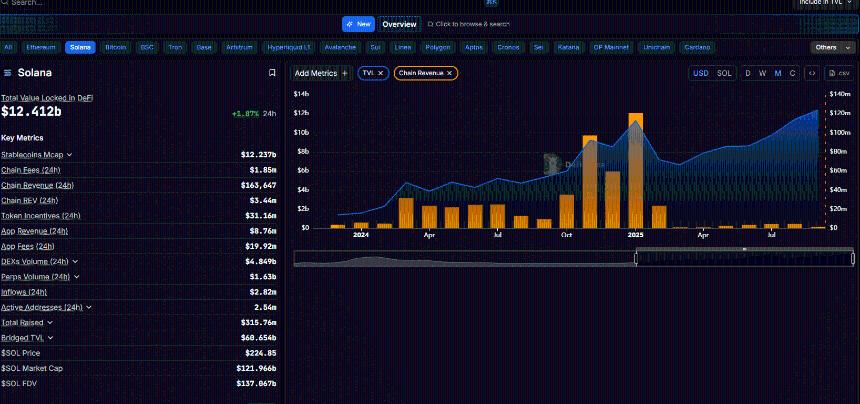Viewport: 860px width, 404px height.
Task: Click the tallest orange bar at 2025
Action: pos(636,170)
